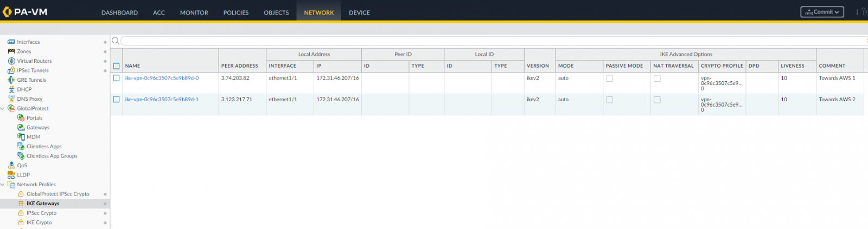
Task: Open Virtual Routers via its icon
Action: (11, 61)
